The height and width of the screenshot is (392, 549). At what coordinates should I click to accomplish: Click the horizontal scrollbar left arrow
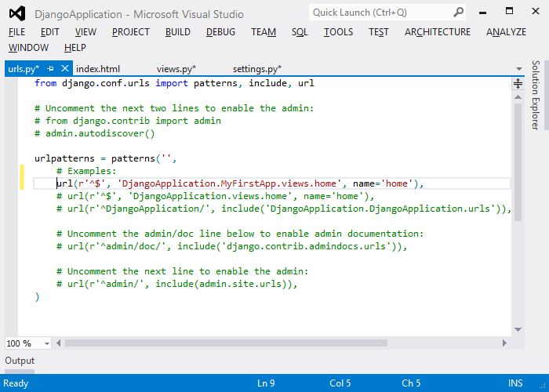tap(59, 343)
